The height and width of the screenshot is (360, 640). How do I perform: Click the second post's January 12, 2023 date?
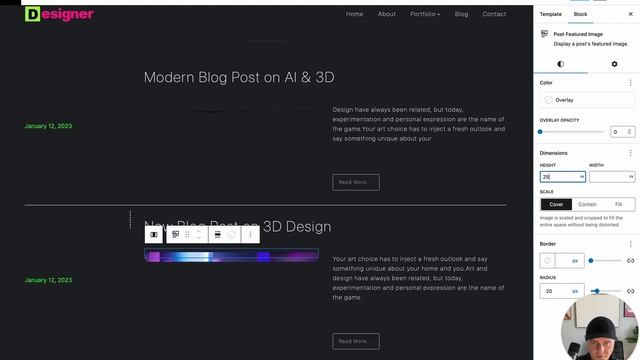[x=48, y=280]
